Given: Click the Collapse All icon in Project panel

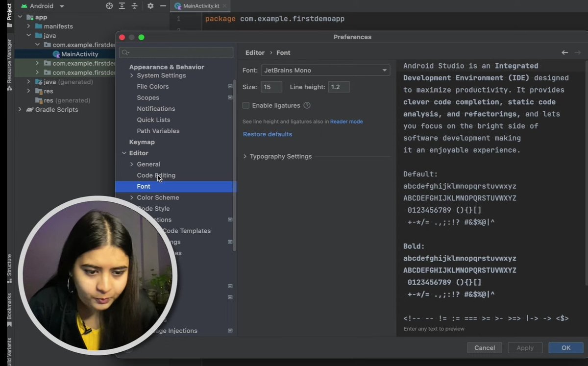Looking at the screenshot, I should (134, 6).
